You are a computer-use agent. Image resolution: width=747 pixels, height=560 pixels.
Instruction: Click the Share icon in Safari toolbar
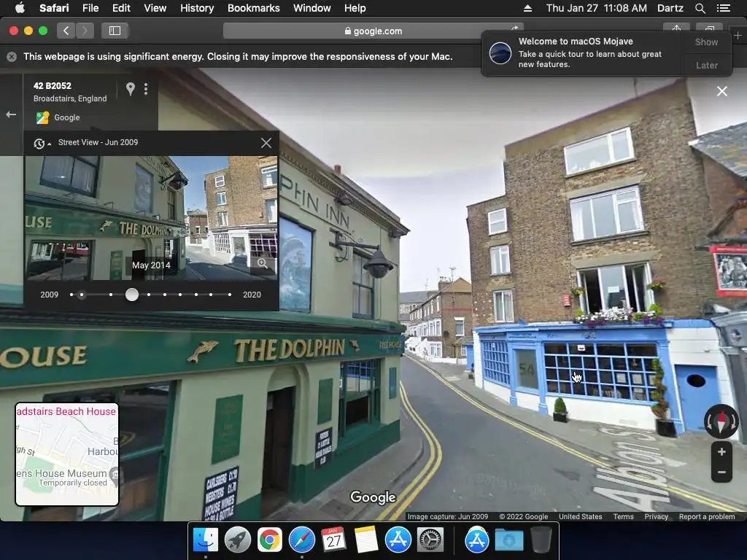[x=676, y=28]
